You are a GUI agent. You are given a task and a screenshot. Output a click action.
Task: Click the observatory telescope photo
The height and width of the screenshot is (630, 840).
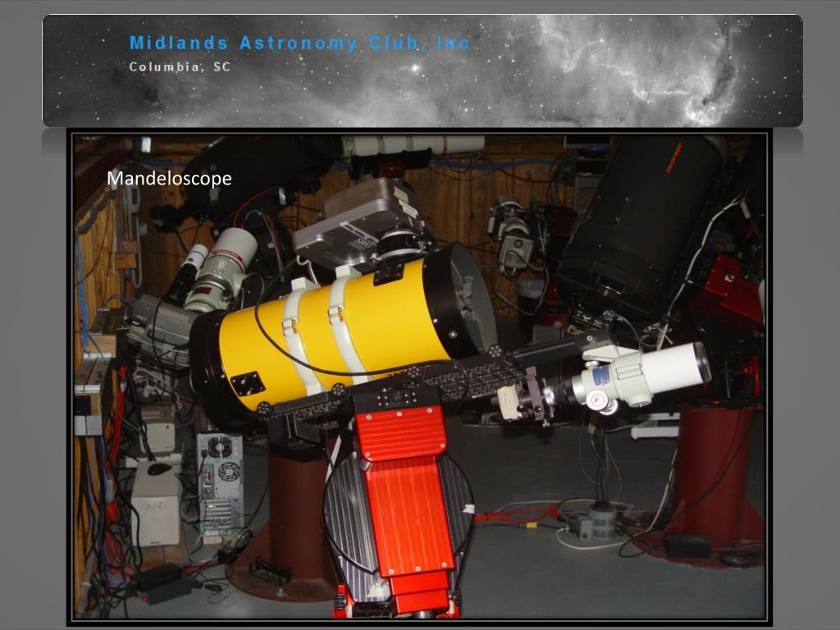(x=419, y=377)
